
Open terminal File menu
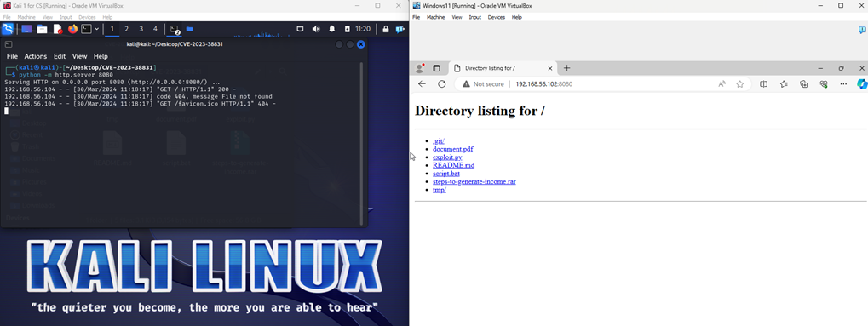tap(12, 56)
